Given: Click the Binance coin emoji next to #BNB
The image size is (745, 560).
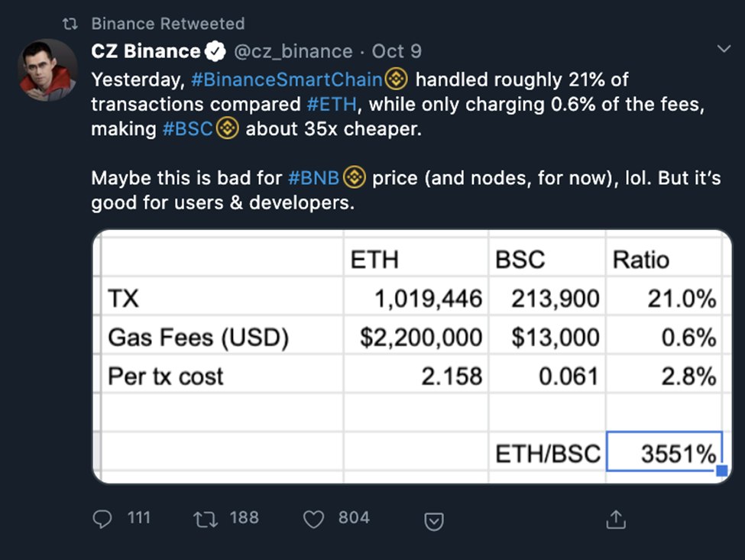Looking at the screenshot, I should [354, 177].
